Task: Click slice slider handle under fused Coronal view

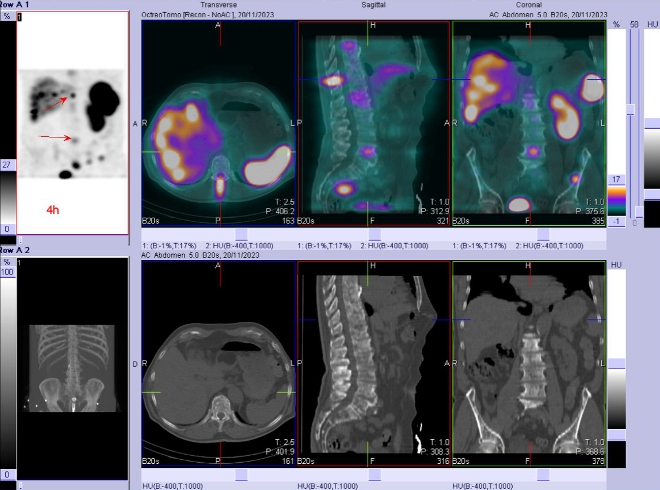Action: [x=543, y=233]
